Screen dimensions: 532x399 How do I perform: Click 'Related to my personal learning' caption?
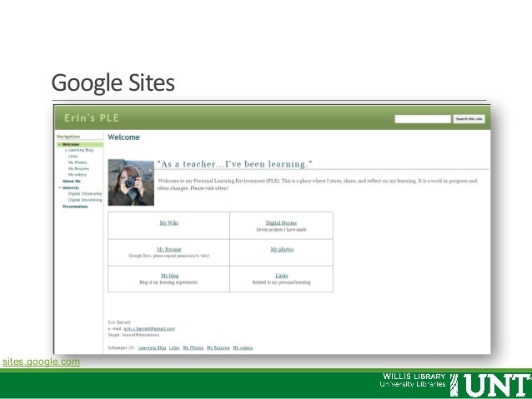(x=281, y=282)
